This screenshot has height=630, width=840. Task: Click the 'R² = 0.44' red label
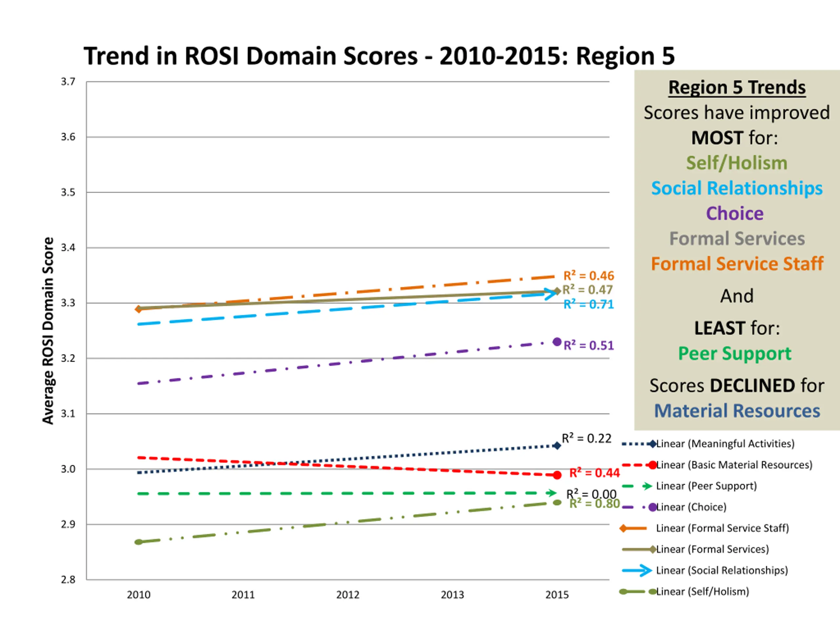(594, 473)
